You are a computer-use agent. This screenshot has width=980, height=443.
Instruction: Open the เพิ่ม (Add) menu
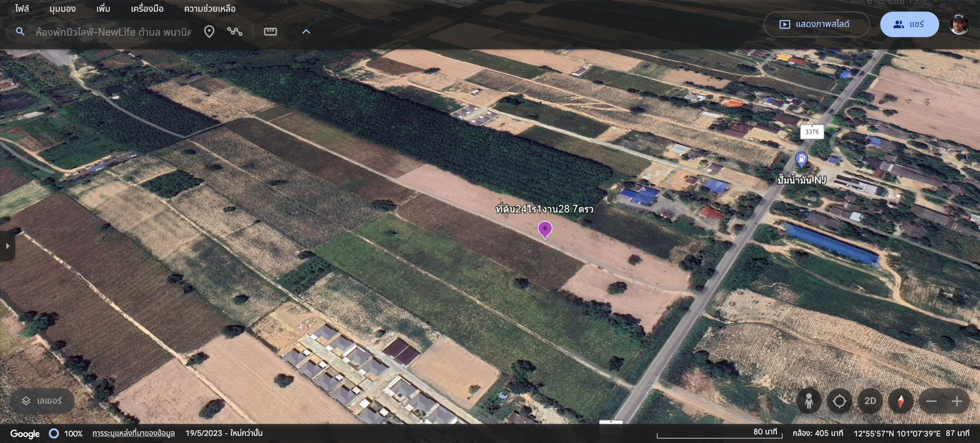103,9
